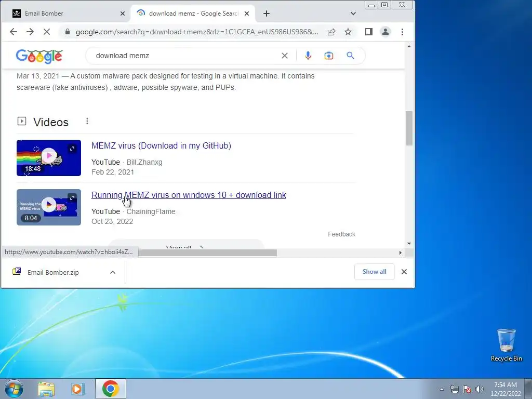This screenshot has width=532, height=399.
Task: Expand the tab search dropdown arrow
Action: 353,14
